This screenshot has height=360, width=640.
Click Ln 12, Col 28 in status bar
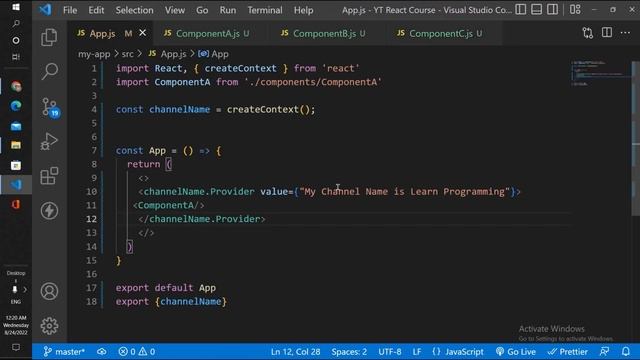point(296,351)
